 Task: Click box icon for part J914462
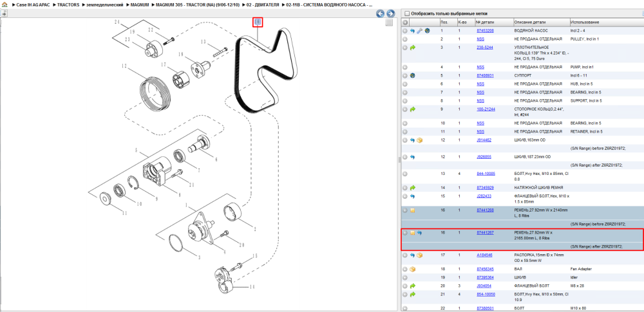[420, 140]
